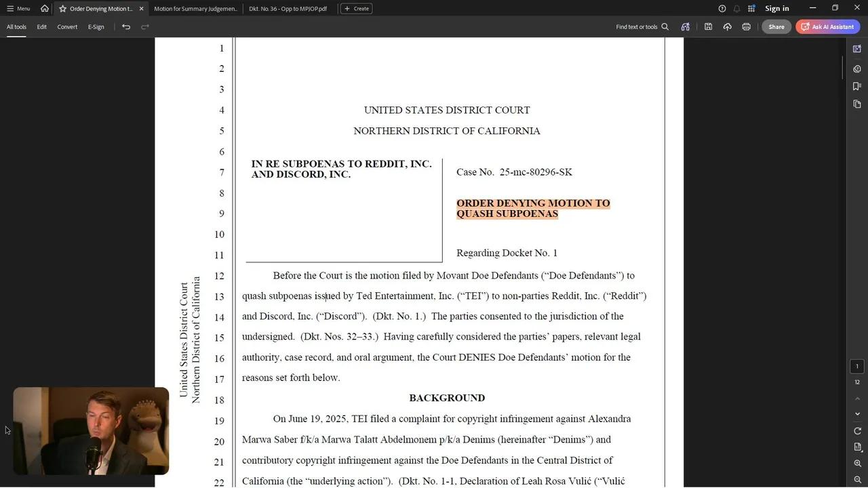
Task: Zoom out of the document
Action: [857, 480]
